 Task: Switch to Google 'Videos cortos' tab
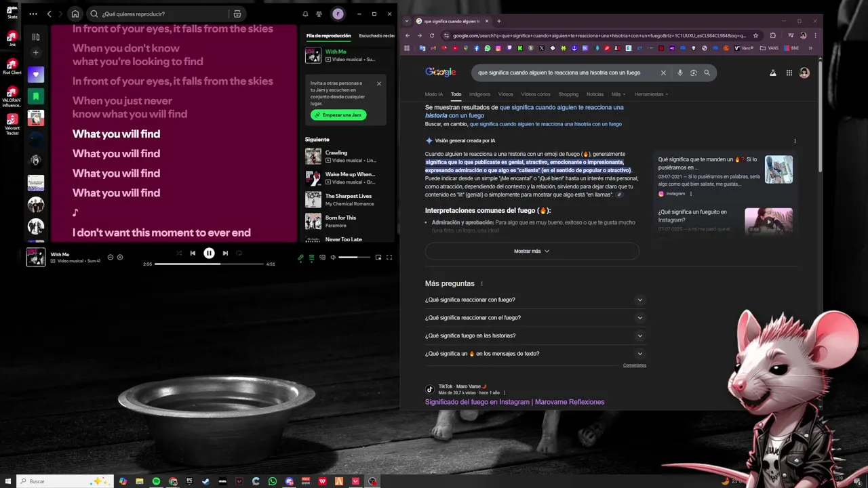click(536, 94)
